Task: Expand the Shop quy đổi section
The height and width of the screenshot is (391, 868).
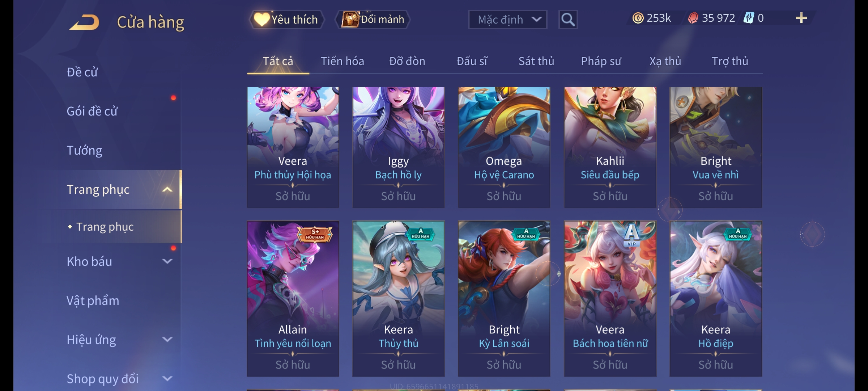Action: (167, 378)
